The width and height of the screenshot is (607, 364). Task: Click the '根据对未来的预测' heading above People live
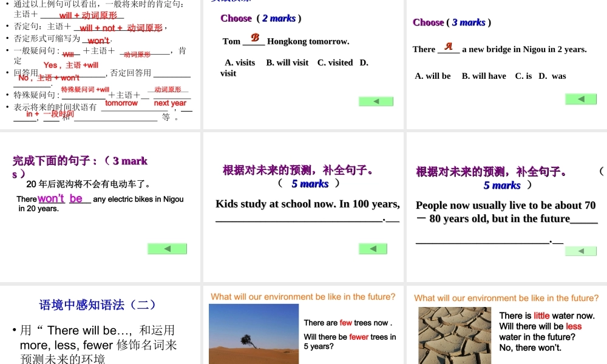tap(491, 172)
